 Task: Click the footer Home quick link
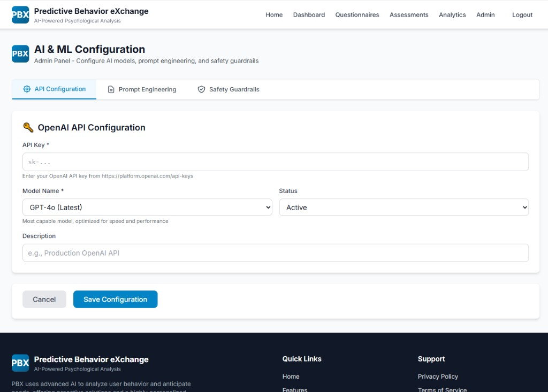[x=291, y=376]
